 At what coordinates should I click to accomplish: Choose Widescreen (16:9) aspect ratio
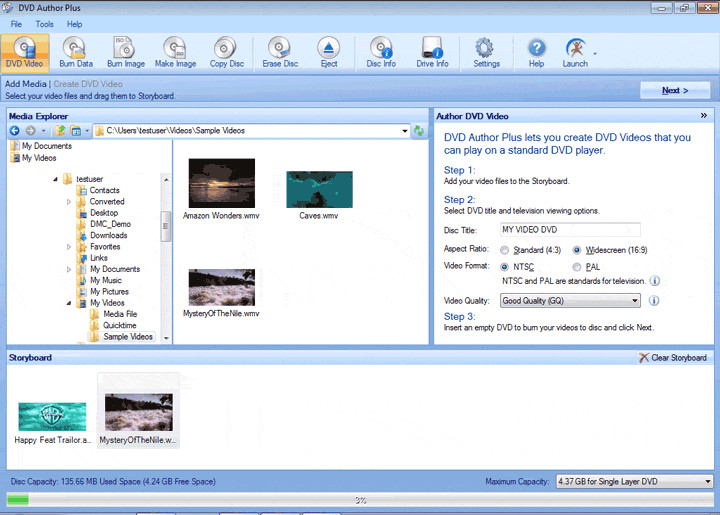[x=577, y=249]
